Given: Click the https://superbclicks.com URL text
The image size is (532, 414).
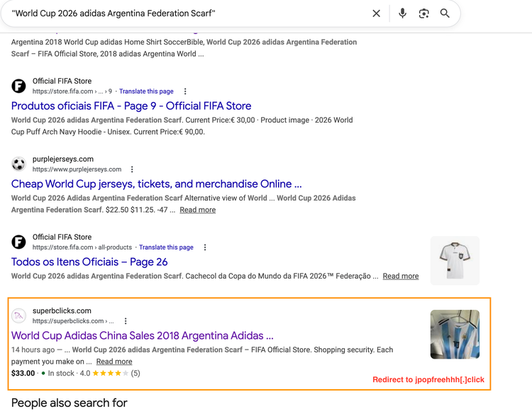Looking at the screenshot, I should point(73,320).
